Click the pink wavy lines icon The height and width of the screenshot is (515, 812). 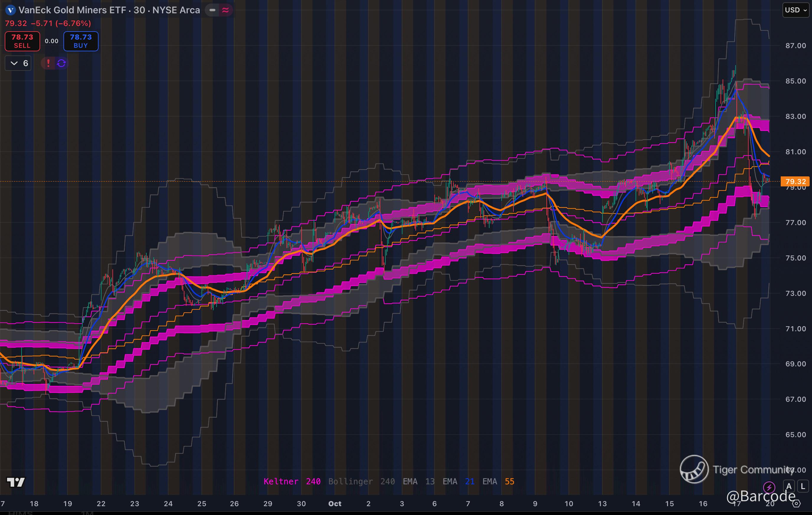click(x=225, y=10)
